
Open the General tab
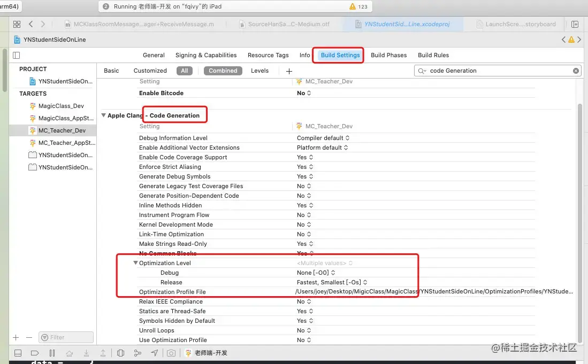click(154, 55)
